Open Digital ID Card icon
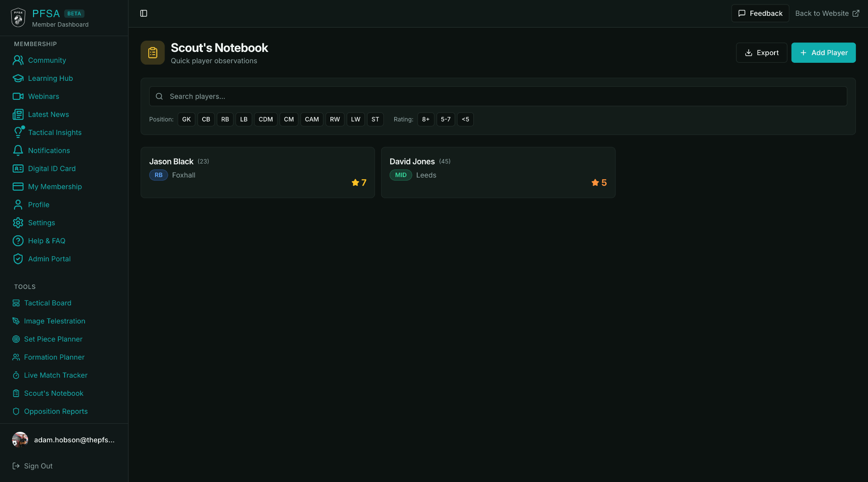Image resolution: width=868 pixels, height=482 pixels. click(18, 168)
